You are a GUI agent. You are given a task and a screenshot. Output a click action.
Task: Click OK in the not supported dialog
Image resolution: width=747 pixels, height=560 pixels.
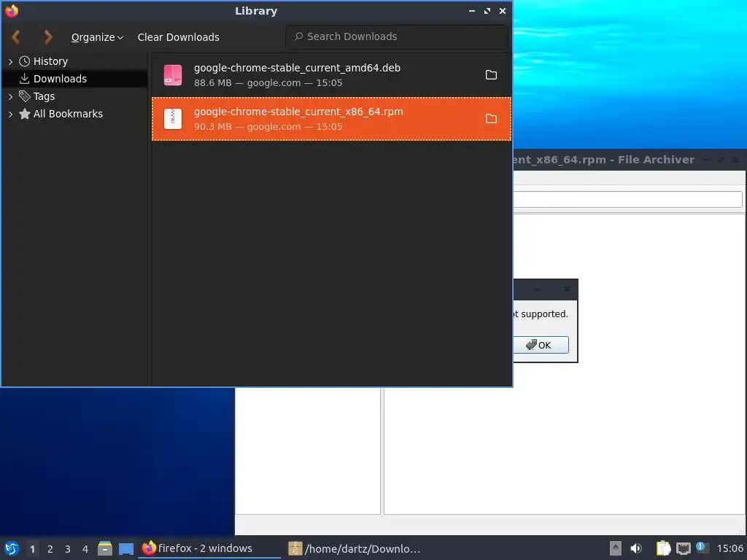pyautogui.click(x=541, y=345)
